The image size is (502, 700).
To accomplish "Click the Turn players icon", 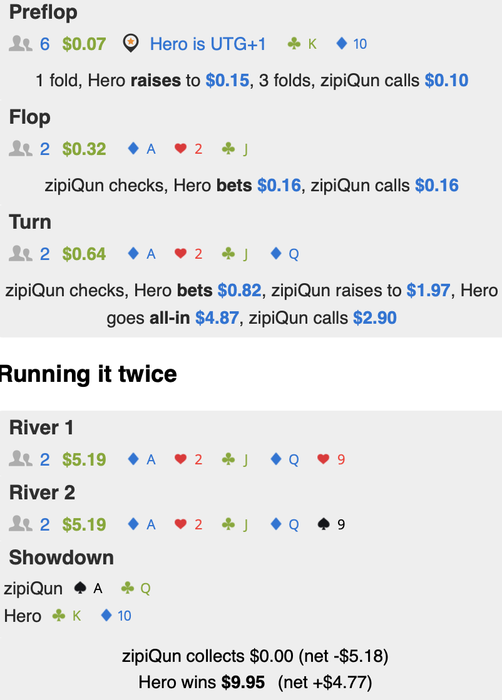I will (21, 254).
